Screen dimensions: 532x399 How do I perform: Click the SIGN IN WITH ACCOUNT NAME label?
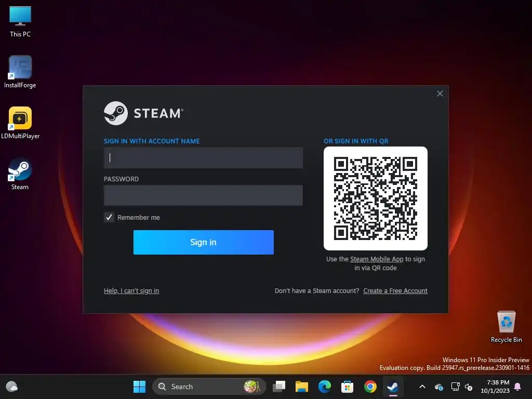pos(152,141)
